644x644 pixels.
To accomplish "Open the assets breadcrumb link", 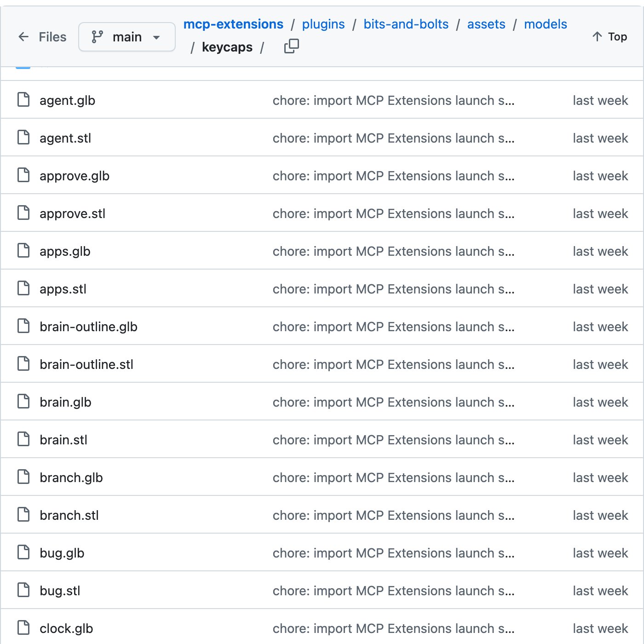I will pyautogui.click(x=486, y=24).
